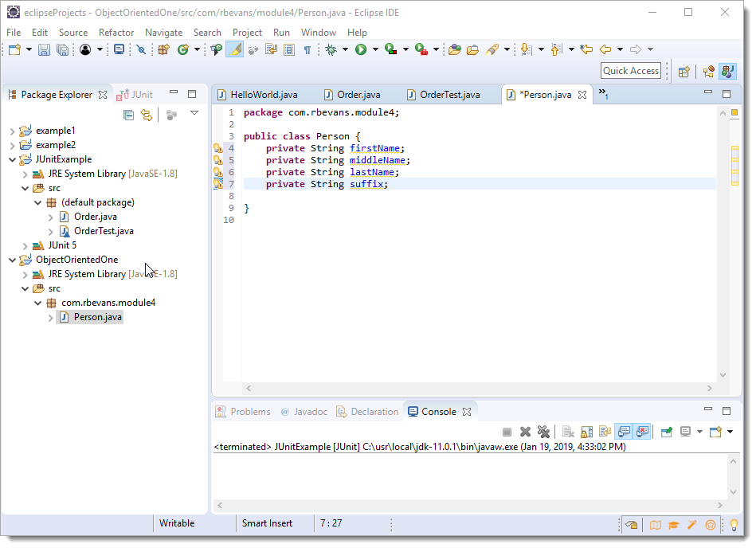Switch to the OrderTest.java editor tab

(444, 95)
